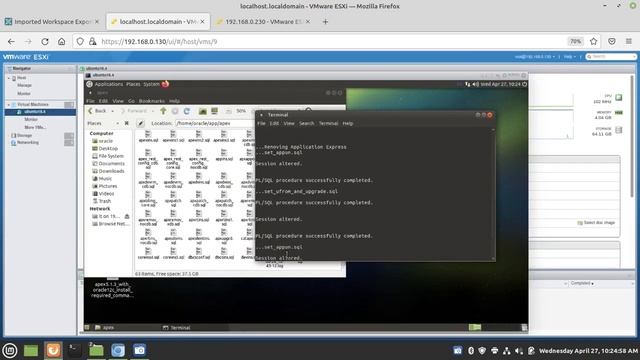Image resolution: width=640 pixels, height=360 pixels.
Task: Open Go menu in file manager
Action: (x=131, y=101)
